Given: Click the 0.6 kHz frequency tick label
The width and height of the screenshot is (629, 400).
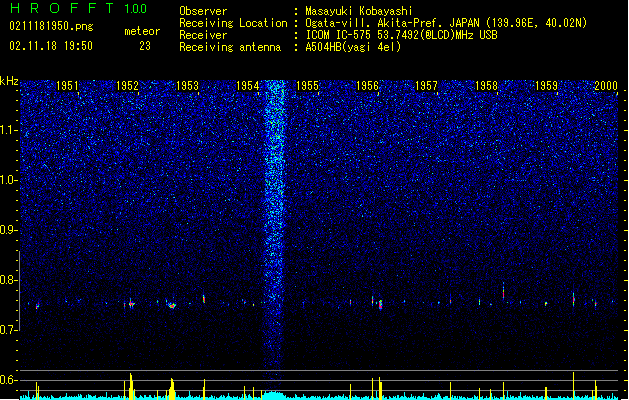Looking at the screenshot, I should (9, 380).
